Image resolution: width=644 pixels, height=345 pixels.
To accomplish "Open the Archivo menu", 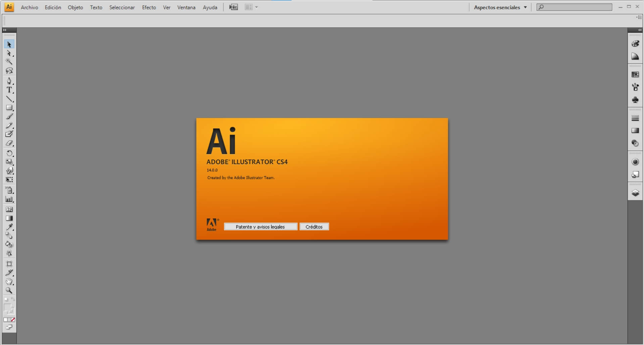I will (30, 7).
